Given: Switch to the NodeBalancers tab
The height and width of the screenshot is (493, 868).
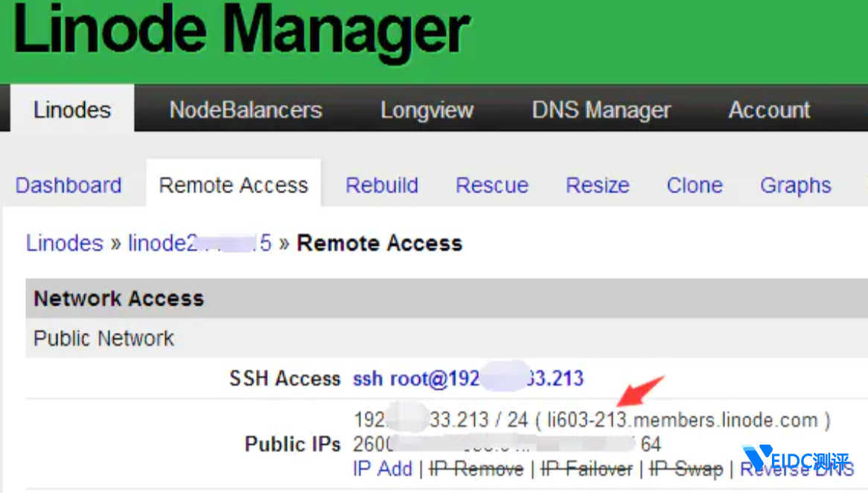Looking at the screenshot, I should point(246,110).
